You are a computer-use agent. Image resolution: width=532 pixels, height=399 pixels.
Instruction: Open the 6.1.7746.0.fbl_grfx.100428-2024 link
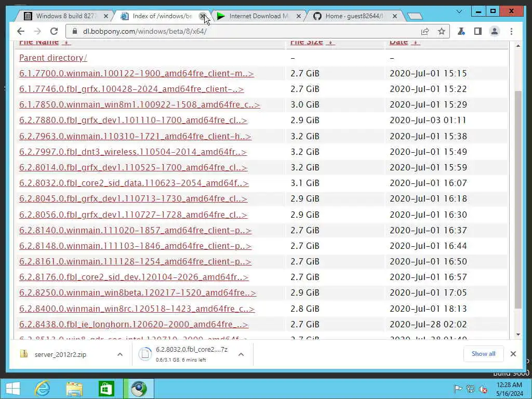click(131, 89)
